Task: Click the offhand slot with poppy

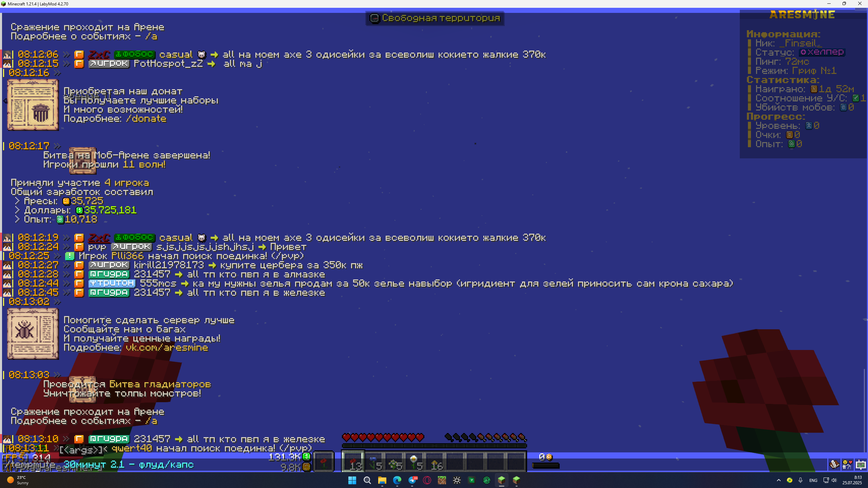Action: [324, 461]
